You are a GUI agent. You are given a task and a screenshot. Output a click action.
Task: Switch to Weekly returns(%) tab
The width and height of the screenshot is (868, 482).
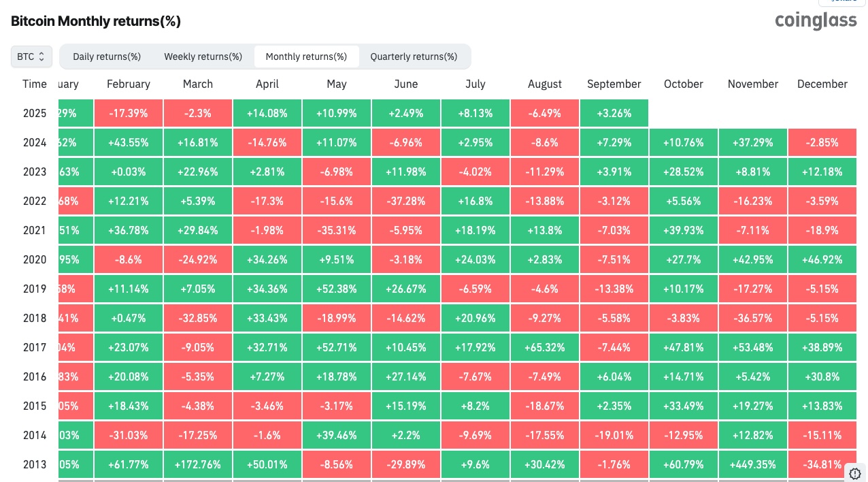click(x=203, y=57)
